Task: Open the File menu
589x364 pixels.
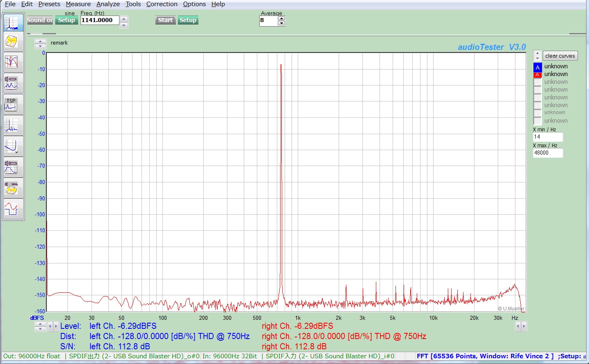Action: pyautogui.click(x=10, y=4)
